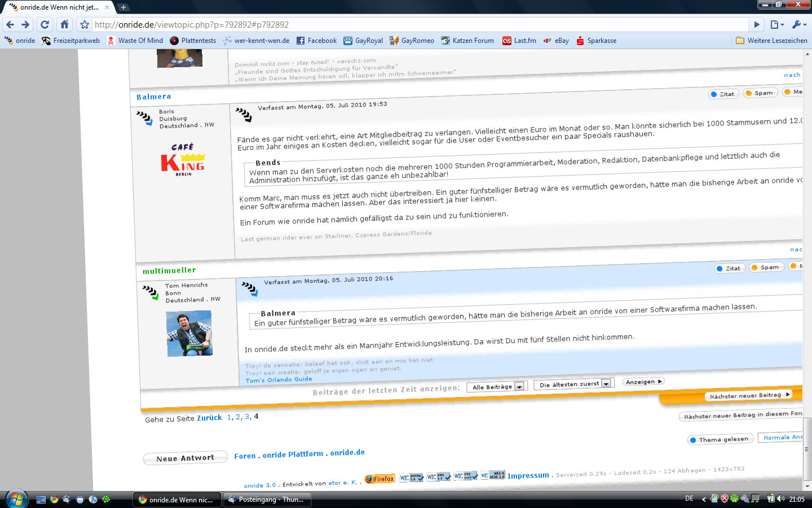This screenshot has height=508, width=812.
Task: Click the address bar URL field
Action: point(417,24)
